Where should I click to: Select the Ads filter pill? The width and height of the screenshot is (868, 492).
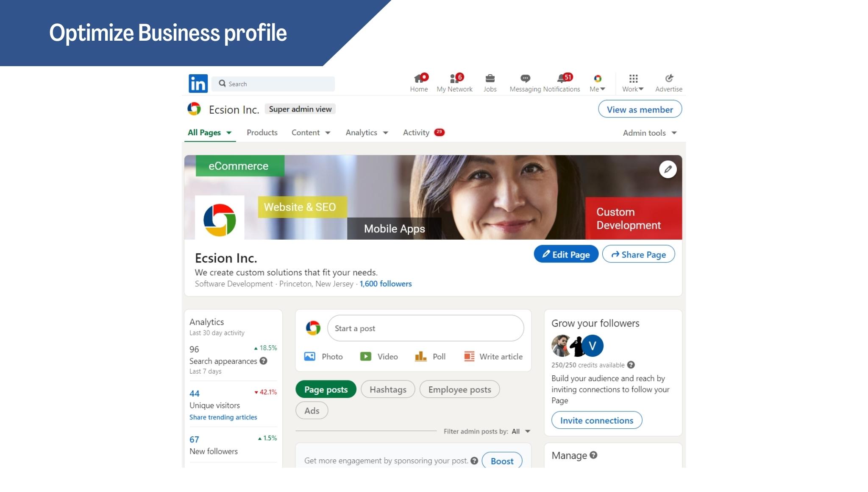point(312,411)
